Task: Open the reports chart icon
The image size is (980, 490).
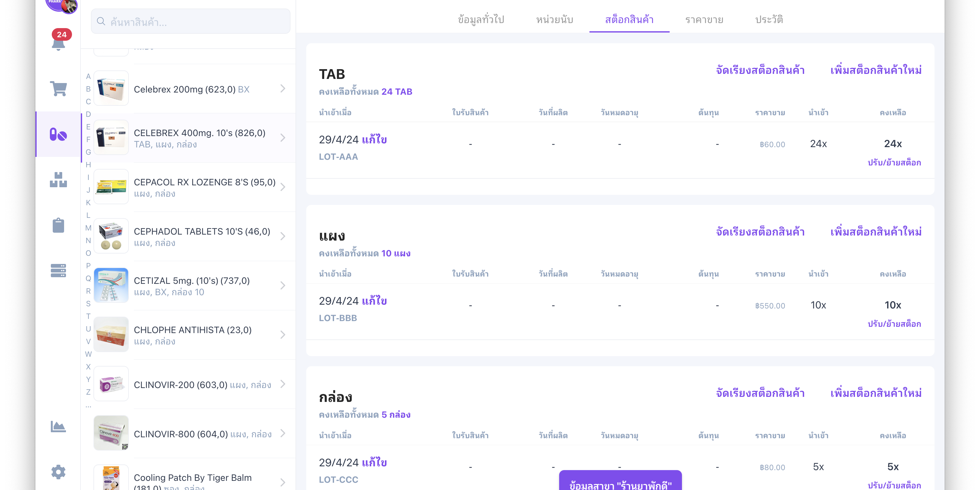Action: point(58,427)
